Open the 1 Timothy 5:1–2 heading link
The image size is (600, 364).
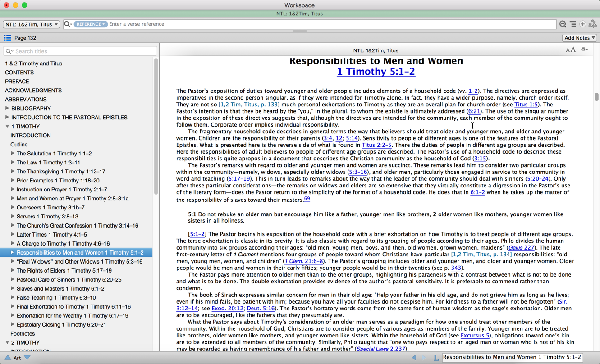pos(376,72)
